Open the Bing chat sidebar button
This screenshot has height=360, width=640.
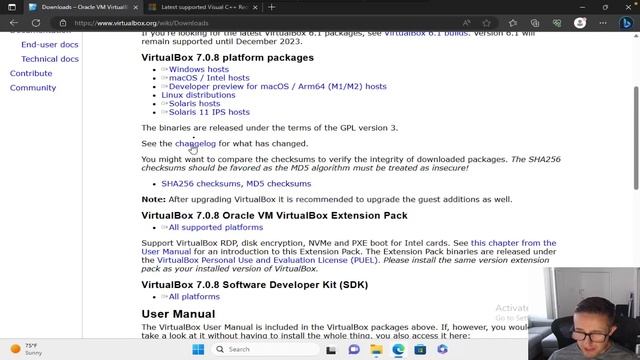[626, 23]
